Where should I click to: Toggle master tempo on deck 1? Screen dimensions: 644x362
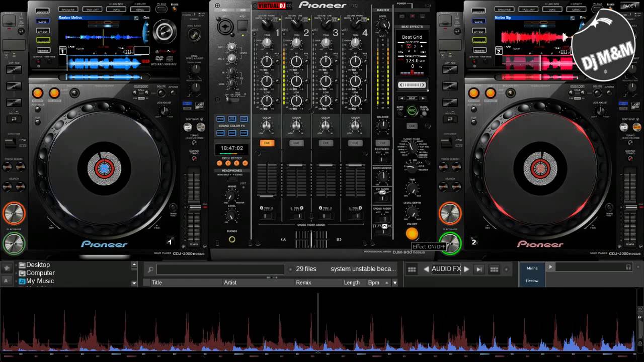coord(194,158)
